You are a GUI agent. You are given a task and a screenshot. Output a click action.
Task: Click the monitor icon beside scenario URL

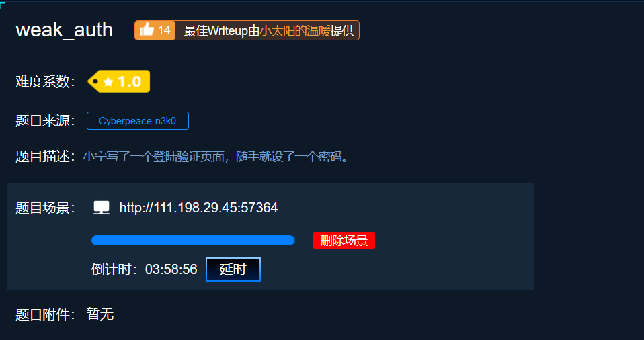coord(102,208)
